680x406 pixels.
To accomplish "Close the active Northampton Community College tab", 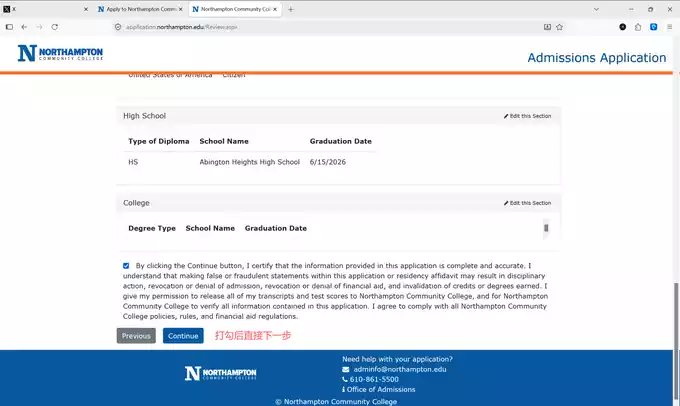I will tap(275, 9).
